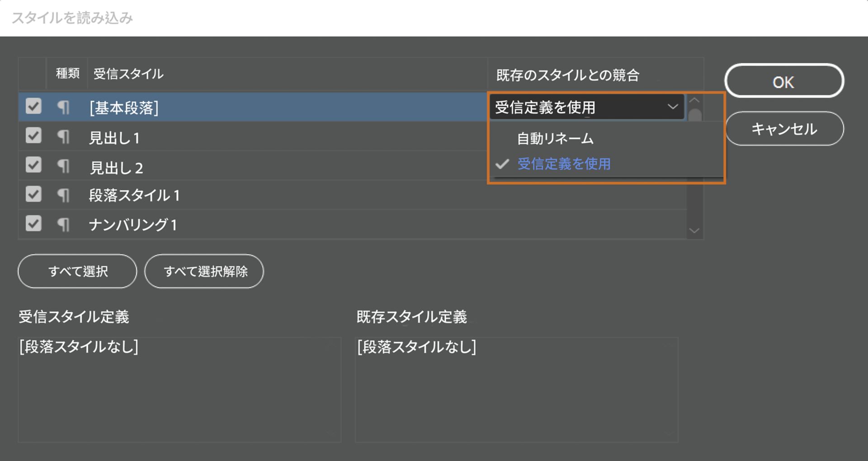Click the paragraph icon next to 見出し2

pyautogui.click(x=63, y=165)
